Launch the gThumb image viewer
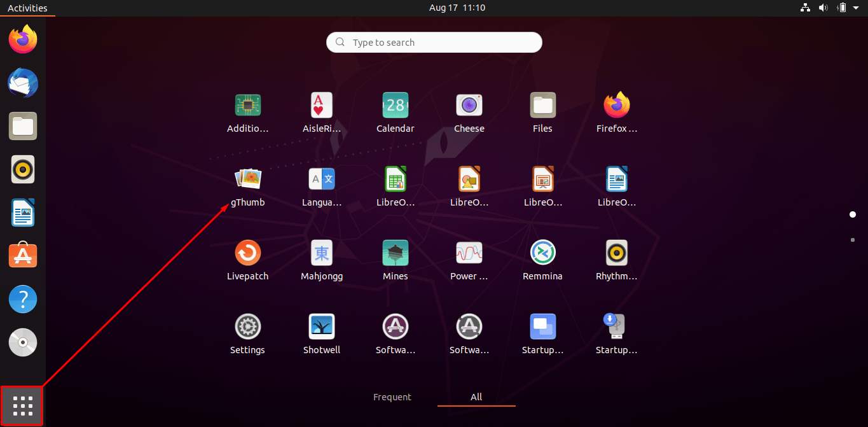The height and width of the screenshot is (427, 868). click(x=248, y=179)
